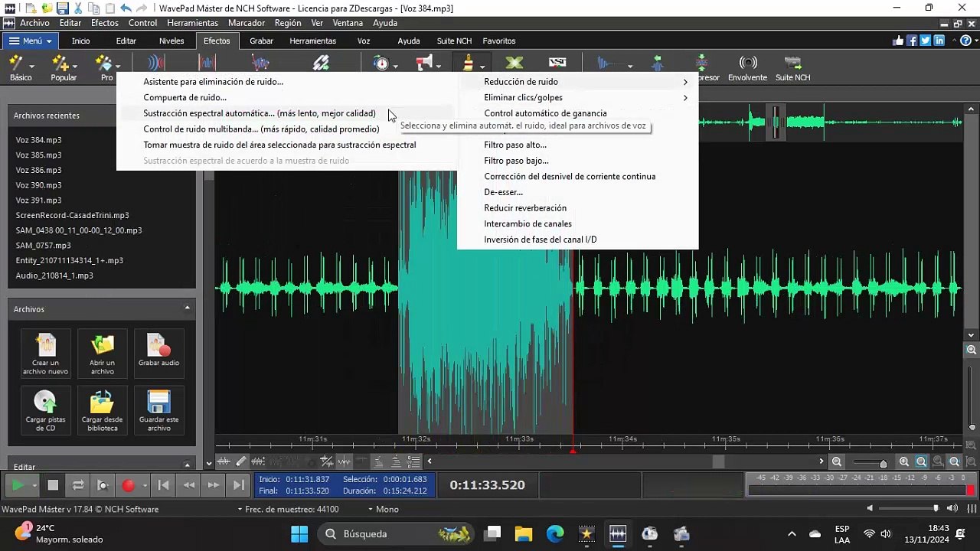Click Guardar este archivo icon
Screen dimensions: 980x551
(158, 409)
